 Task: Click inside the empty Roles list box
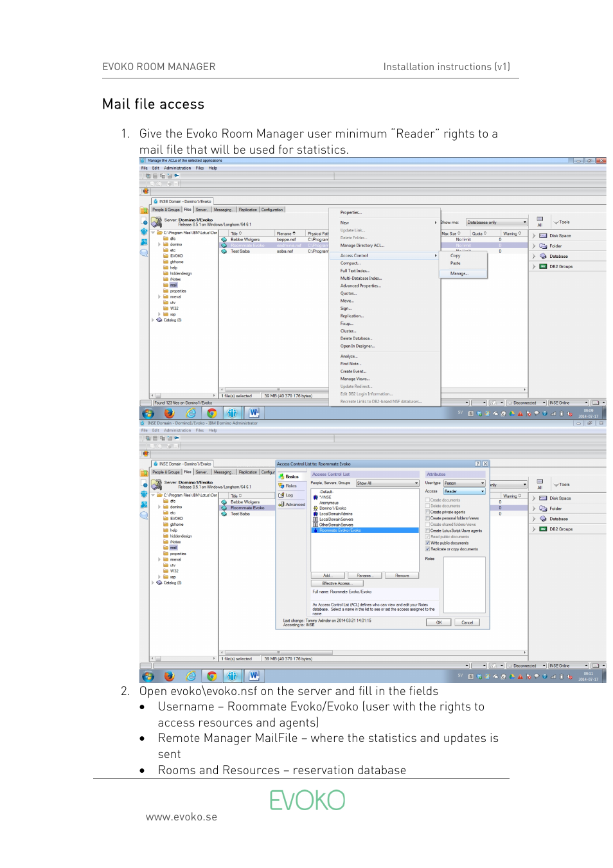tap(464, 584)
